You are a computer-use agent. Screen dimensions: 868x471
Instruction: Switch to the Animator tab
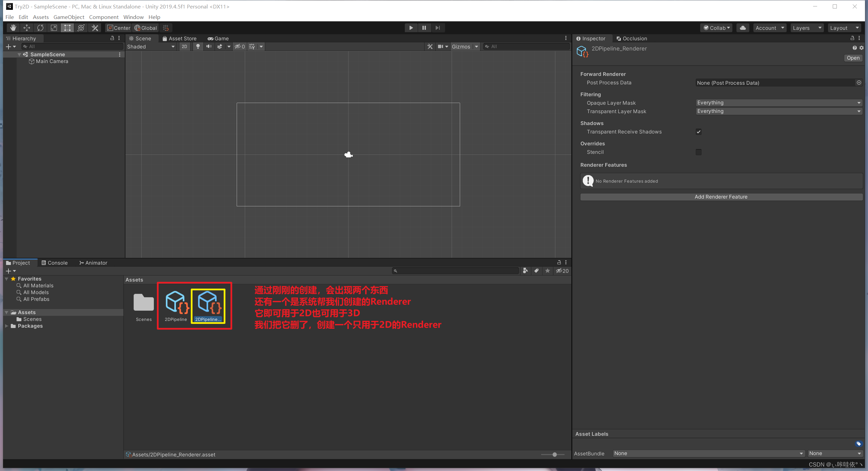click(93, 263)
